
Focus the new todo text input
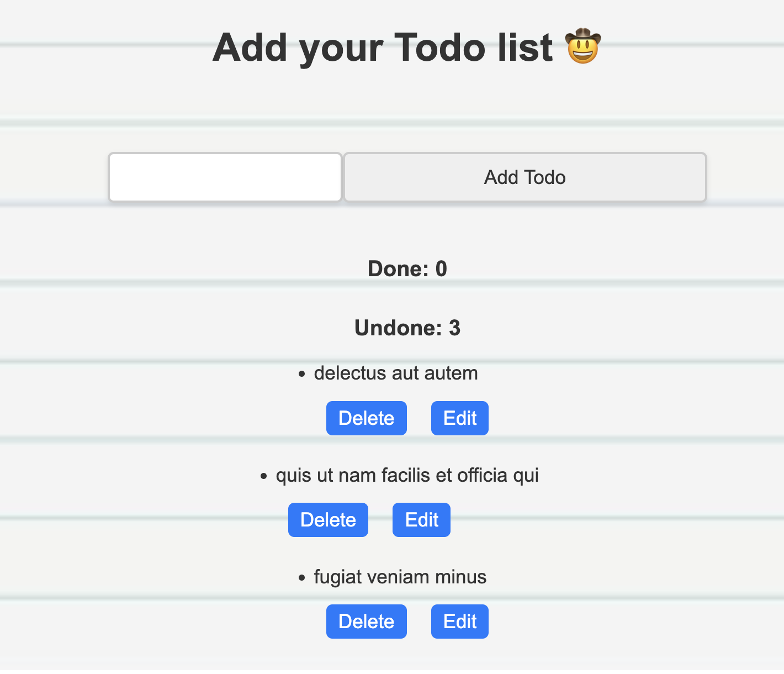click(225, 177)
